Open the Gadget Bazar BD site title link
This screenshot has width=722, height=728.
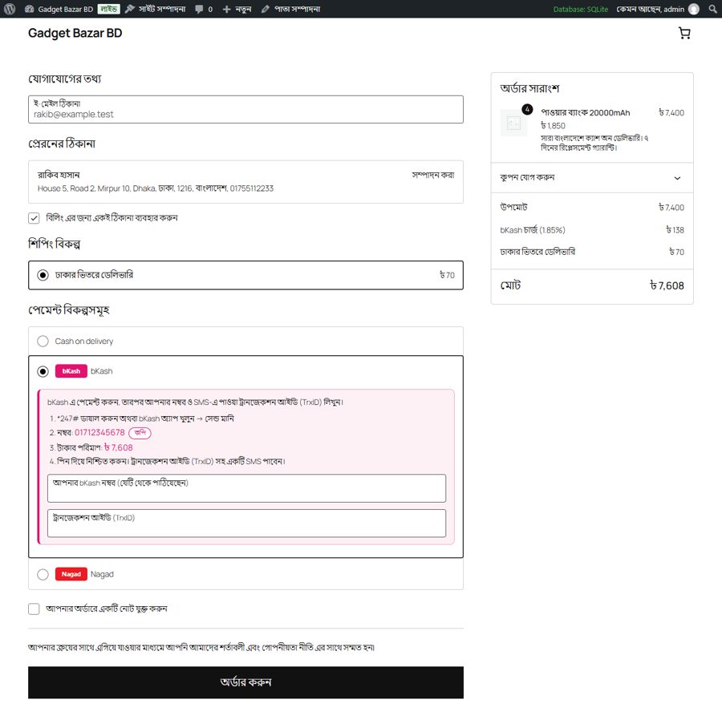click(75, 33)
